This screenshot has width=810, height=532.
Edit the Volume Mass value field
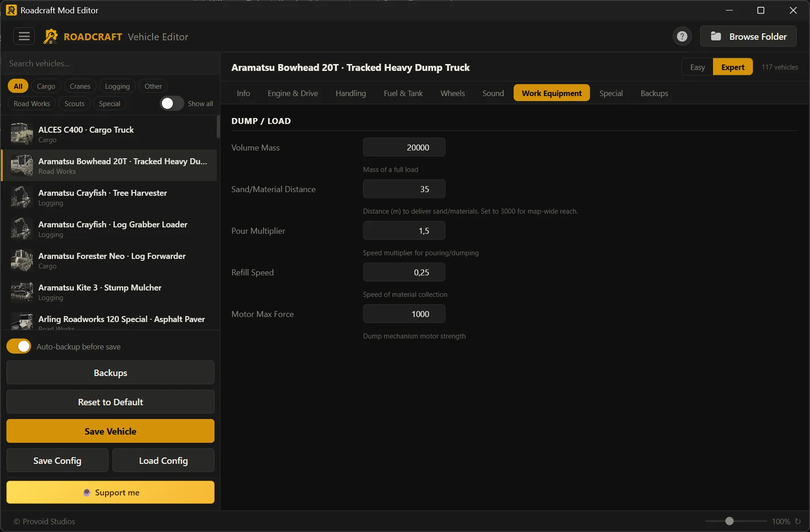coord(404,147)
